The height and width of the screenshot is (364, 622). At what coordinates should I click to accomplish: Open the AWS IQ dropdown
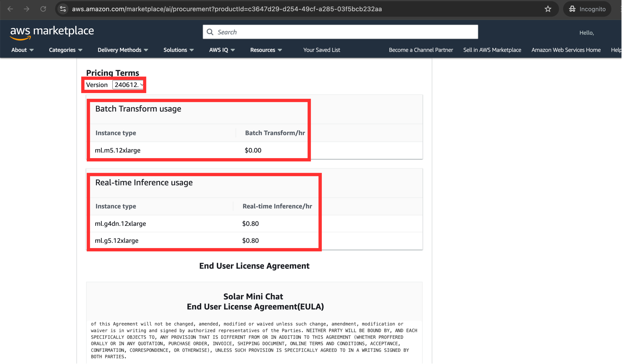[222, 50]
